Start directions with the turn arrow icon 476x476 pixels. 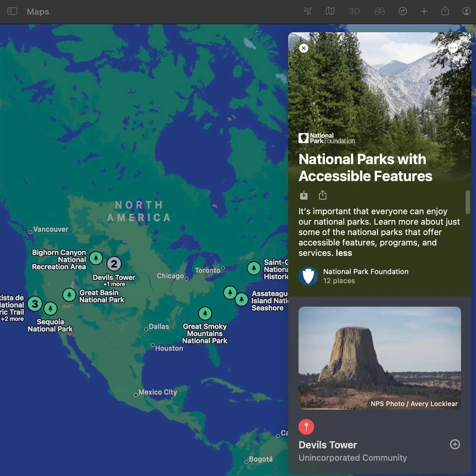pos(403,11)
